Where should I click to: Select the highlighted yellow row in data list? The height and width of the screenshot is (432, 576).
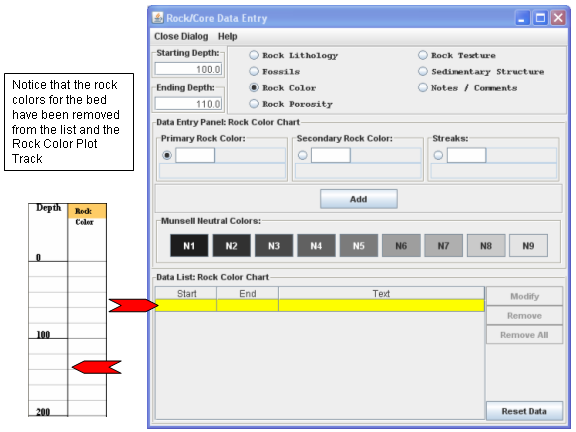click(x=320, y=306)
